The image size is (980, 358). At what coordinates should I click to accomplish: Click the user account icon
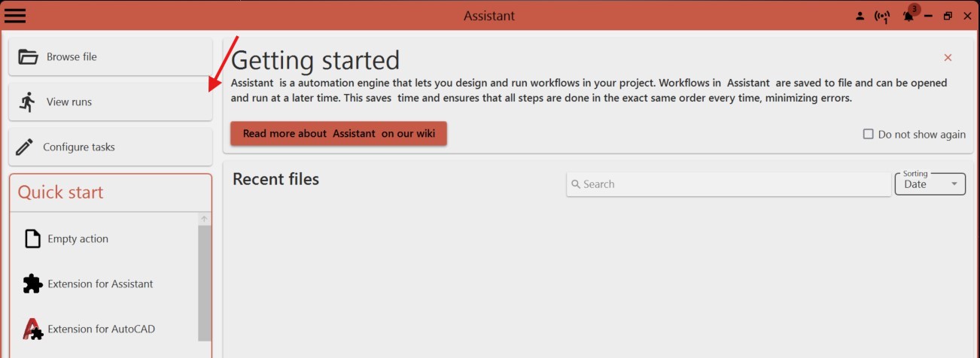pyautogui.click(x=860, y=16)
